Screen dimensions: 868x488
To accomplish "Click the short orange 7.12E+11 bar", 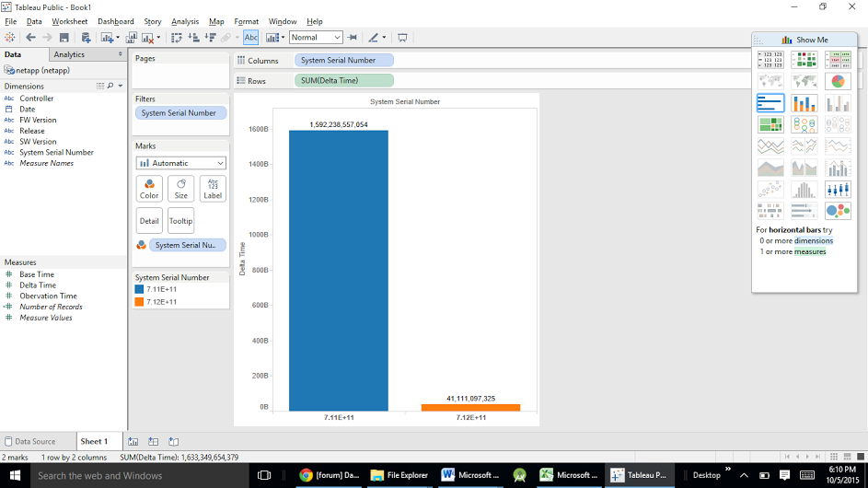I will coord(470,408).
